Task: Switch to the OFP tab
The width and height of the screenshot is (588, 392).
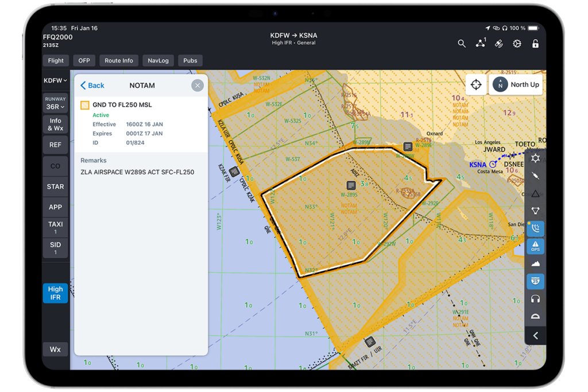Action: click(84, 60)
